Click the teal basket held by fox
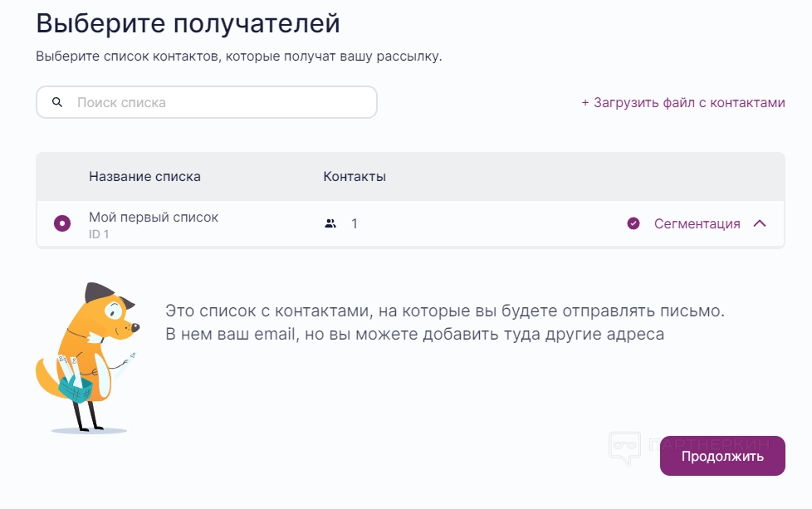 76,386
